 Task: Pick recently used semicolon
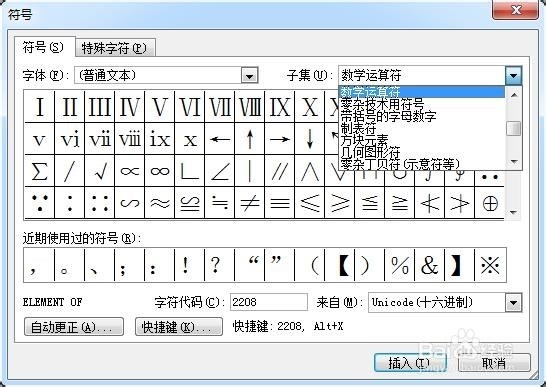point(129,265)
